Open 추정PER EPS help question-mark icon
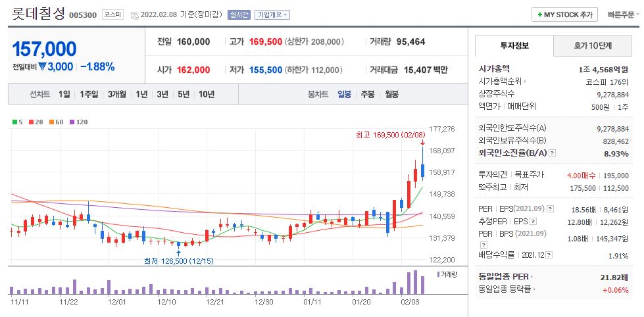The image size is (644, 317). click(533, 222)
